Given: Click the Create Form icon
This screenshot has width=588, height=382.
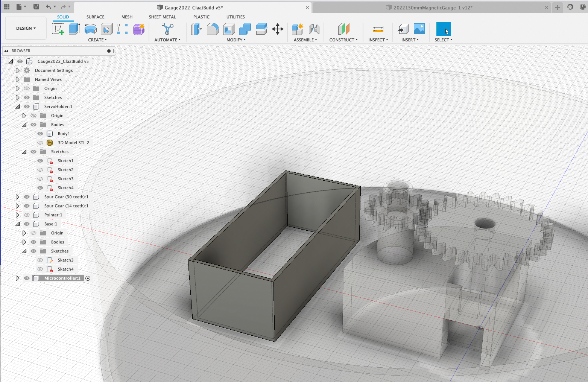Looking at the screenshot, I should tap(139, 29).
